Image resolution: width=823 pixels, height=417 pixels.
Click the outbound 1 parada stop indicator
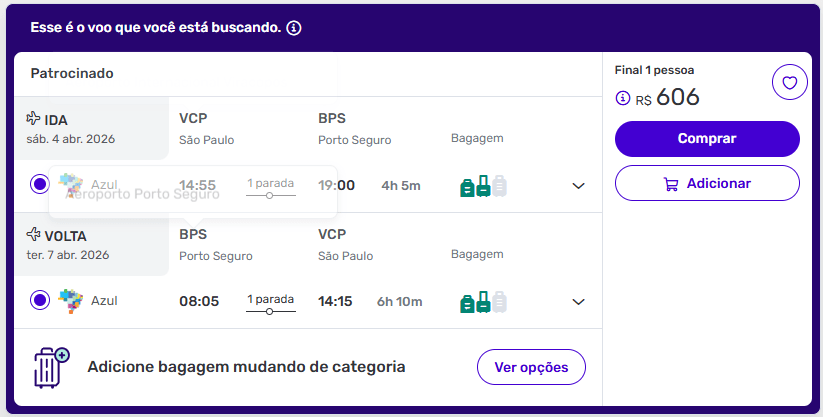pos(271,188)
